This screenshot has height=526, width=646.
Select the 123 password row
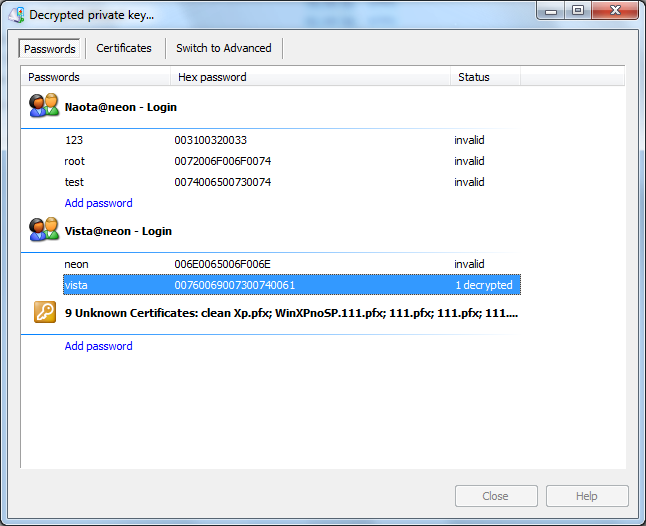(75, 141)
